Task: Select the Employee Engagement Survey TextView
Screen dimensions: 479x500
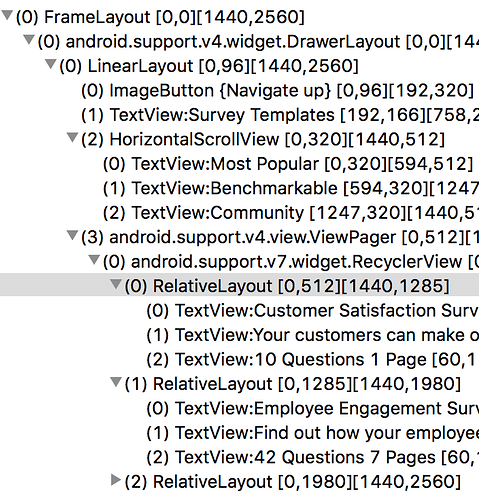Action: point(313,408)
